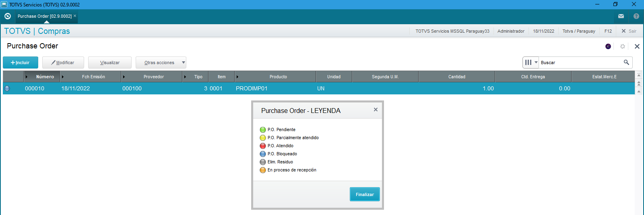The image size is (644, 215).
Task: Click the Finalizar button
Action: 365,194
